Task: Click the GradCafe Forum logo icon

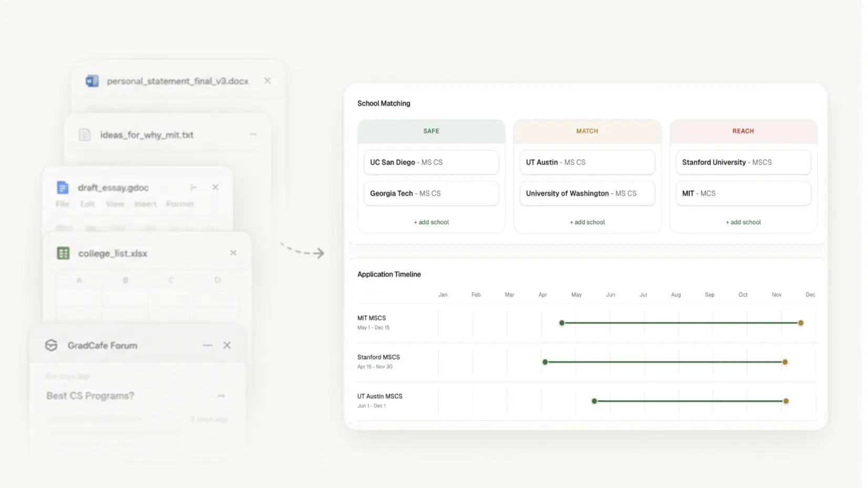Action: [51, 345]
